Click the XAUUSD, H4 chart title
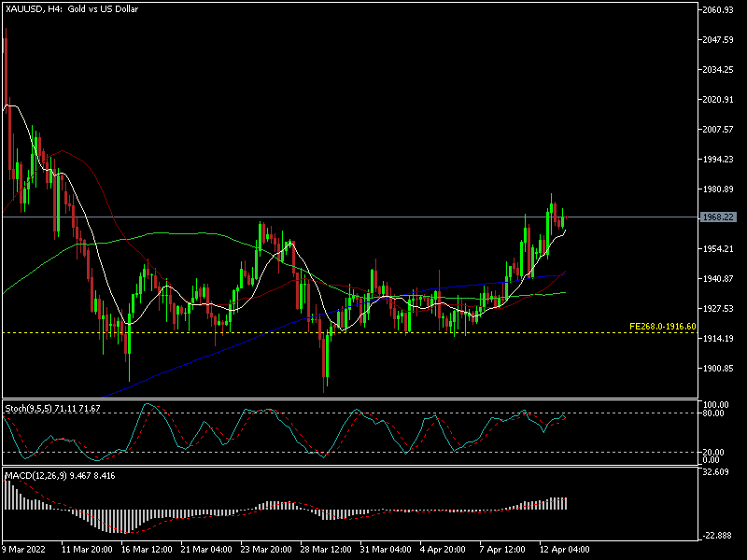Screen dimensions: 747x560 [x=68, y=9]
